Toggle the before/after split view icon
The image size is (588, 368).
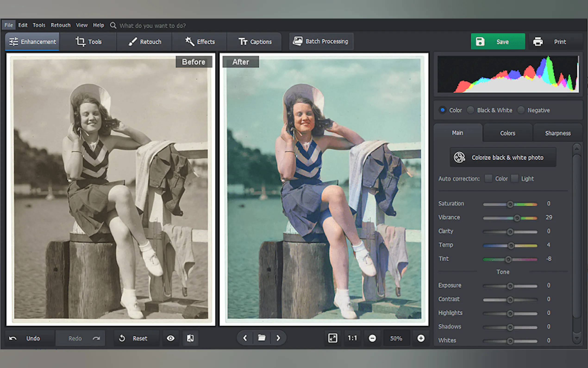tap(190, 338)
